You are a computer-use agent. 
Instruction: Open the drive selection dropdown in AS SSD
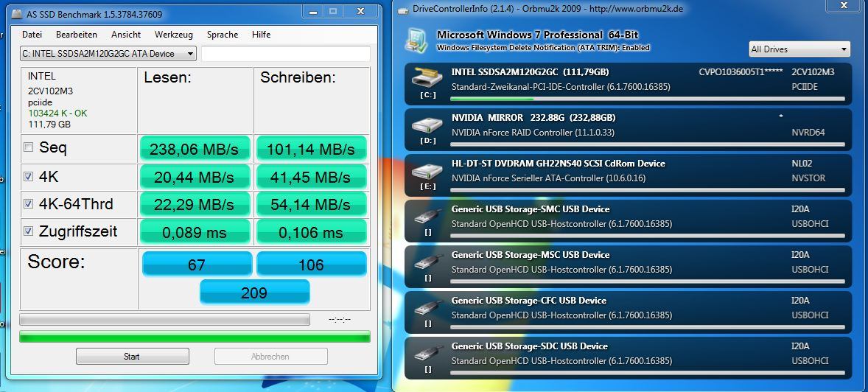108,54
